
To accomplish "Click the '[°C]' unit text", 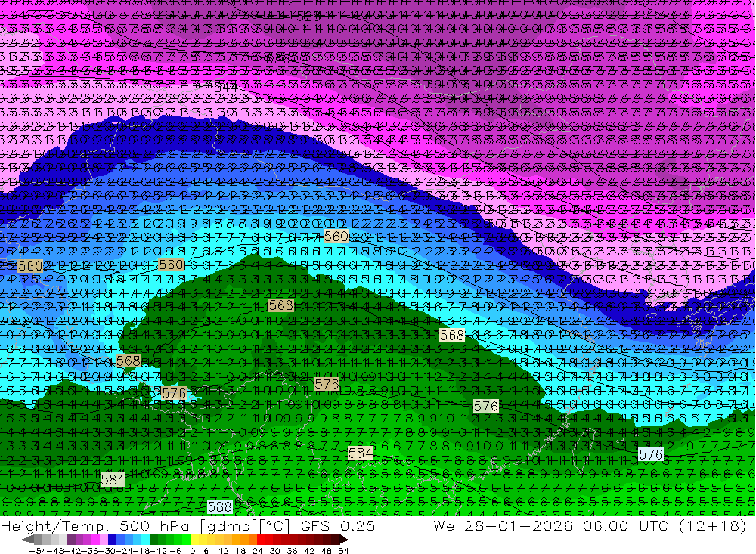I will (274, 526).
